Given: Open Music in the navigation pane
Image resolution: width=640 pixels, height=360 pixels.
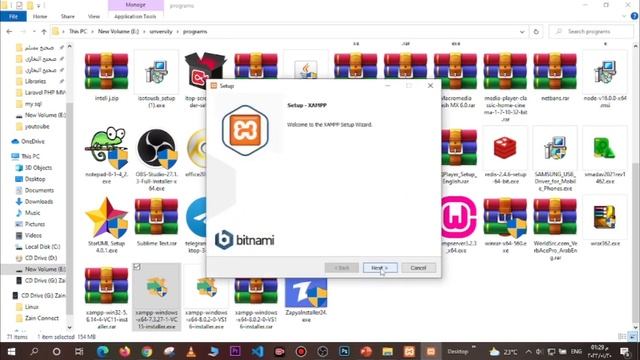Looking at the screenshot, I should (x=32, y=213).
